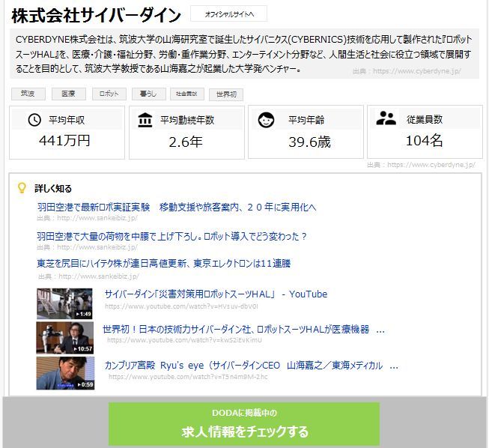Open the カンブリア宮殿 Ryu's eye video link

[252, 366]
